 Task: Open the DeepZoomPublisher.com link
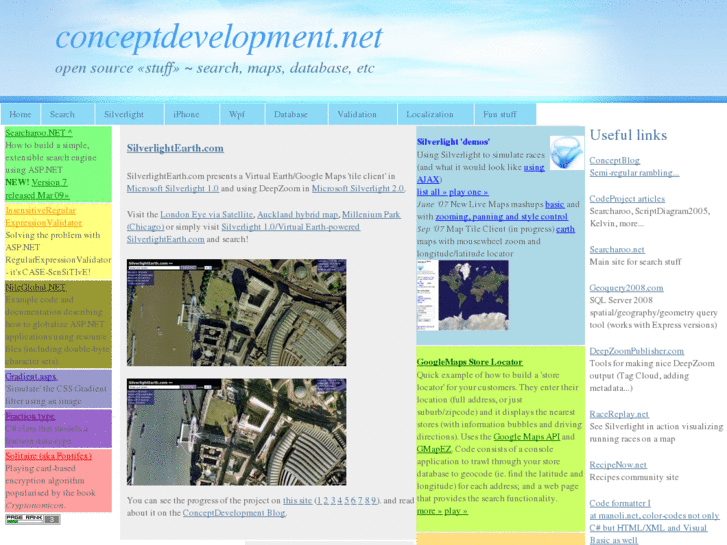637,351
